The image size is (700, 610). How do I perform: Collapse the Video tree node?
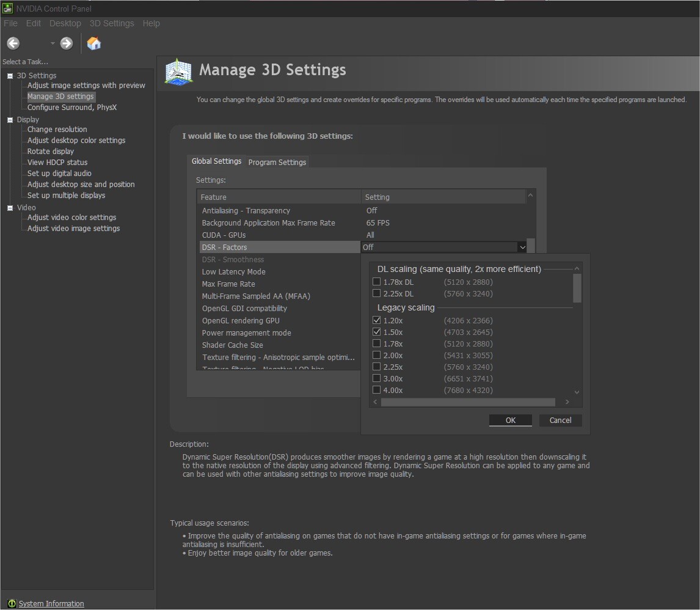coord(10,208)
